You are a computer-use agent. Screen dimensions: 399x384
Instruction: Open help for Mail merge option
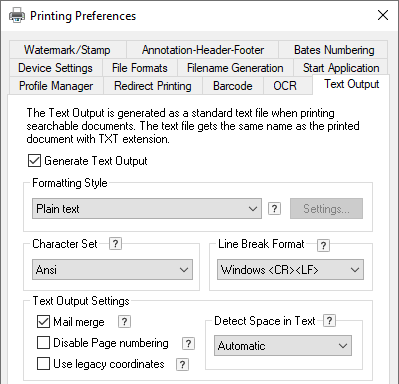coord(124,322)
